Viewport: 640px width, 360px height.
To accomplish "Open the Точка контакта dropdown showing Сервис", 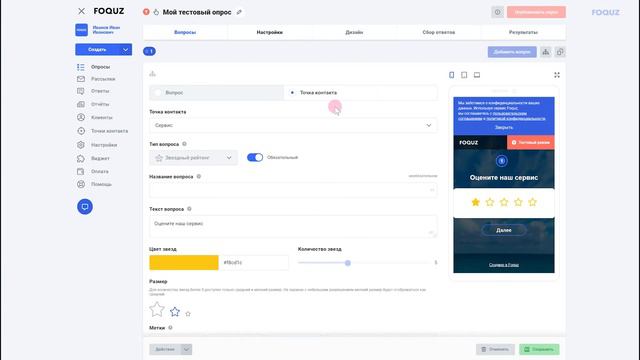I will pos(293,125).
